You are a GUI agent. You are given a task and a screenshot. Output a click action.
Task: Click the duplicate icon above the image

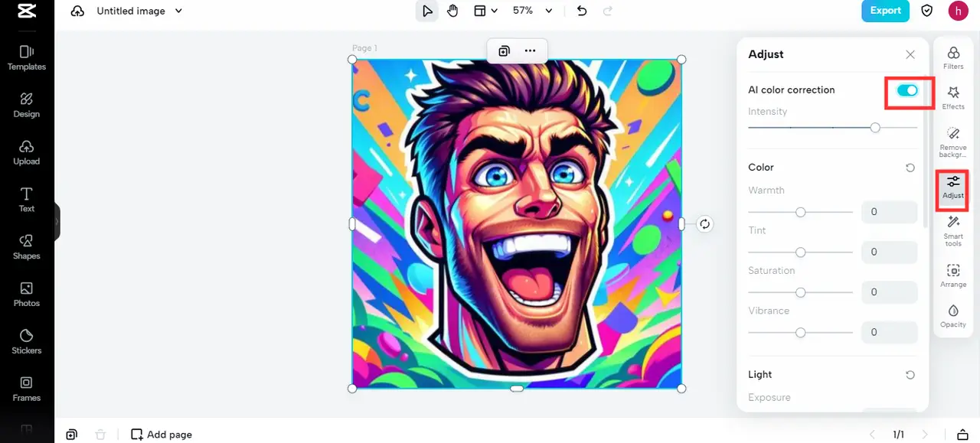[504, 50]
